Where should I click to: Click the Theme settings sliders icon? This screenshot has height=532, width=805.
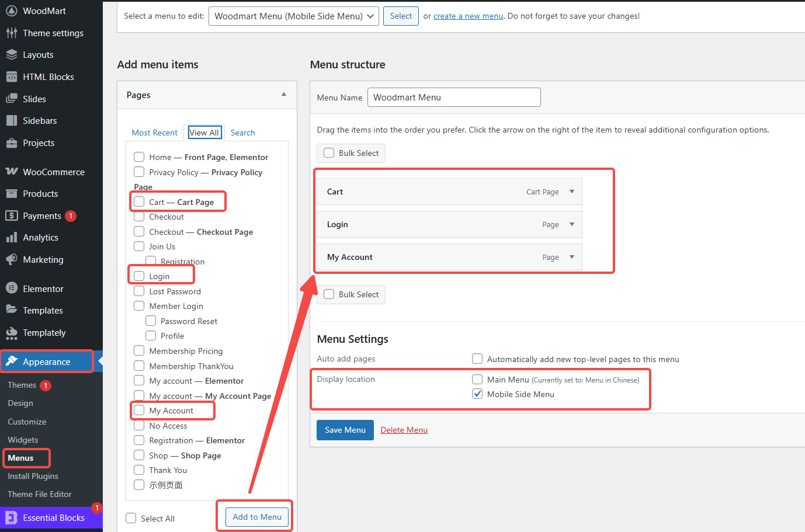click(12, 33)
